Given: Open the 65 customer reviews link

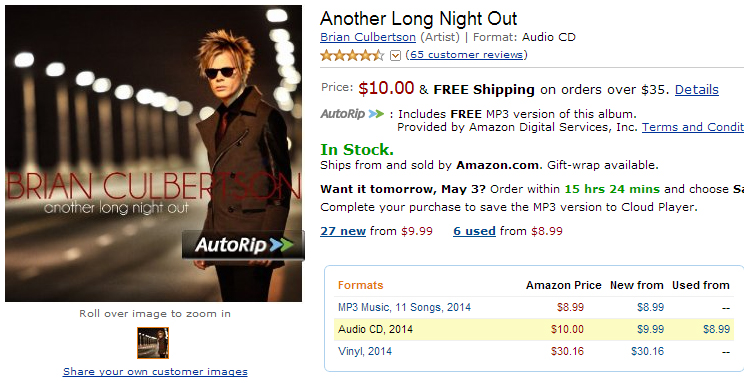Looking at the screenshot, I should (x=466, y=55).
